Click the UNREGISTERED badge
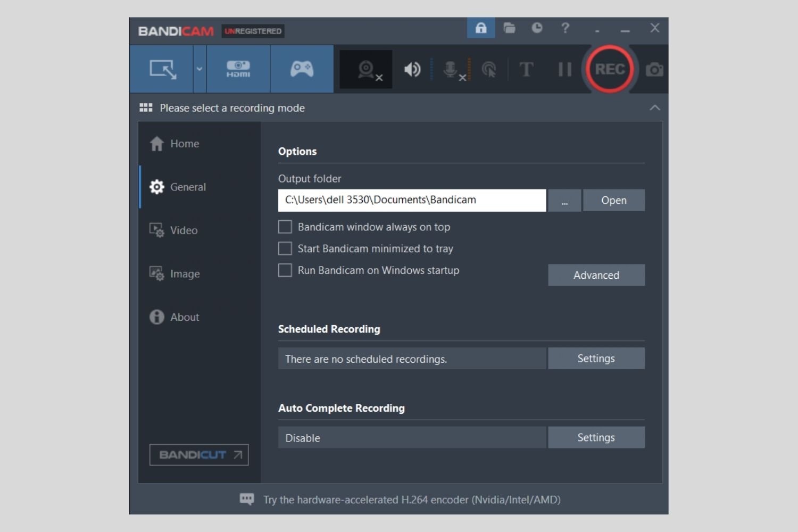The width and height of the screenshot is (798, 532). (x=253, y=31)
